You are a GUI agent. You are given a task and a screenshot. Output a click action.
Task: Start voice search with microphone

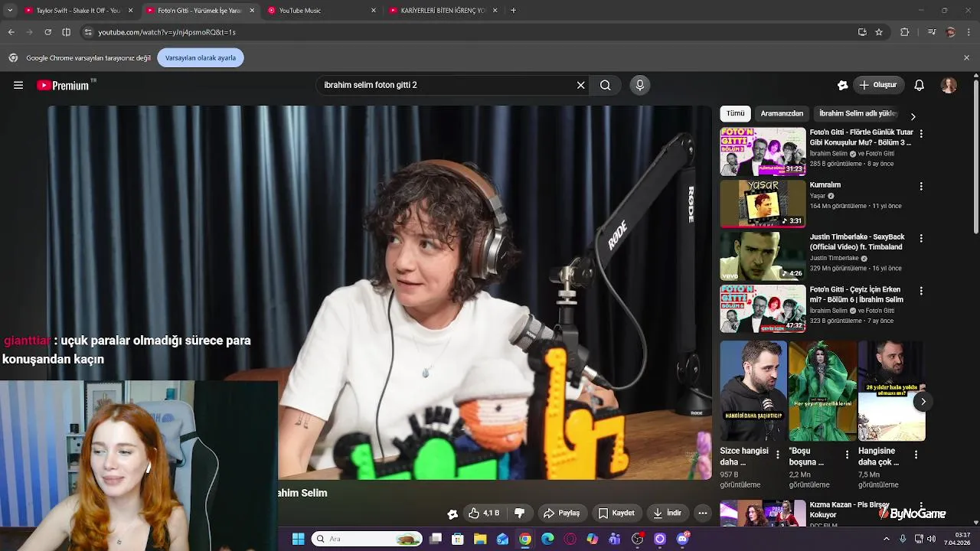tap(640, 85)
